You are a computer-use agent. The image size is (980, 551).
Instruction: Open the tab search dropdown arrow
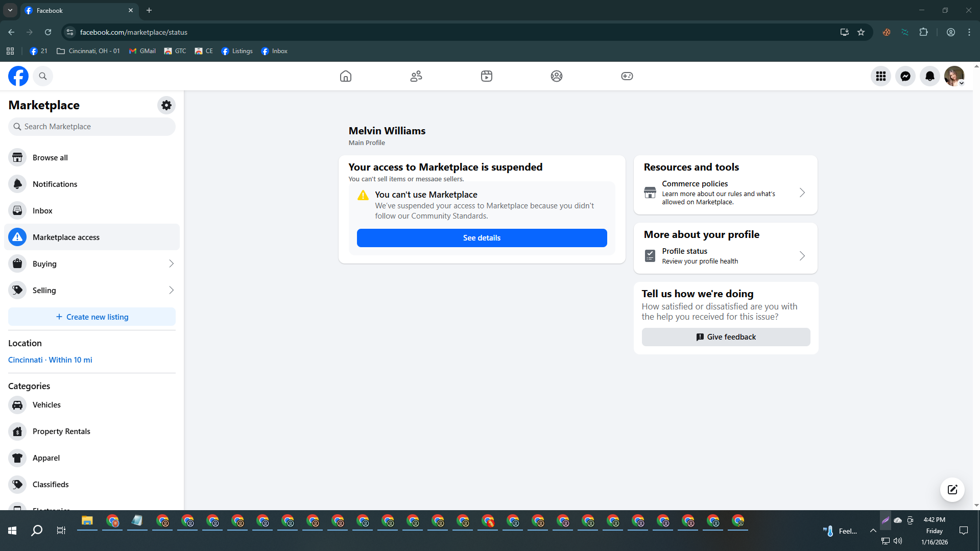10,10
